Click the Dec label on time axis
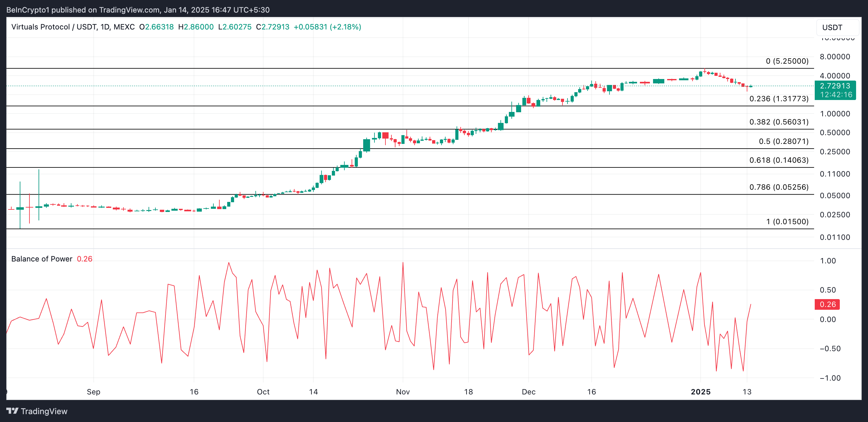 [528, 392]
